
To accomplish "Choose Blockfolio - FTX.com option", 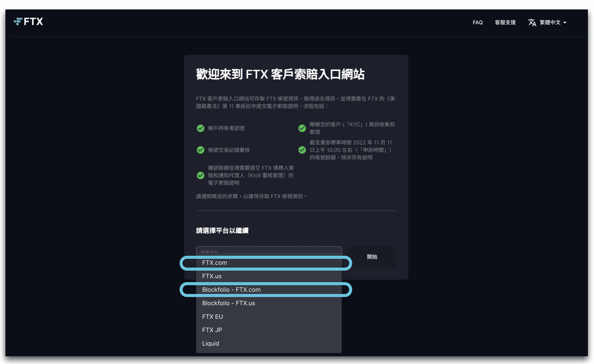I will click(x=269, y=290).
